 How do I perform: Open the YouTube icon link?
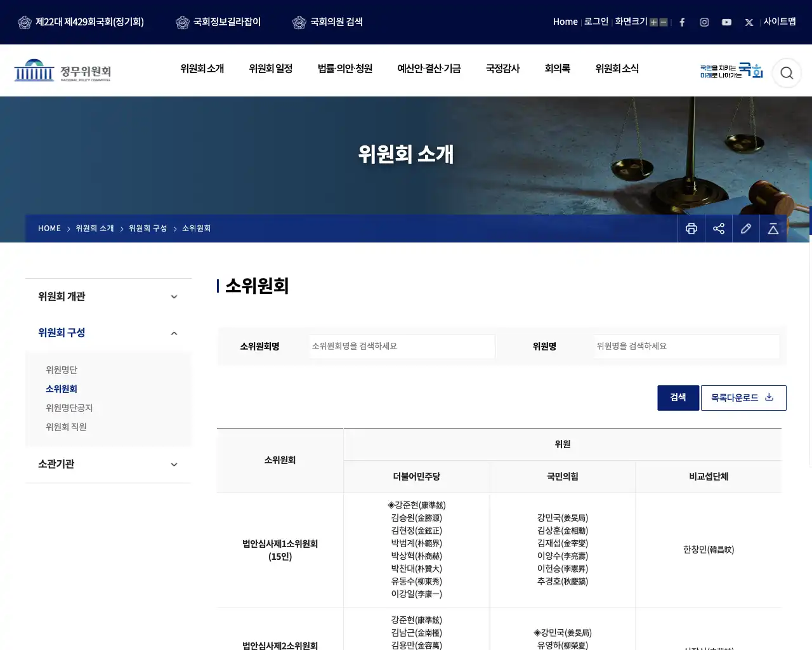(726, 22)
